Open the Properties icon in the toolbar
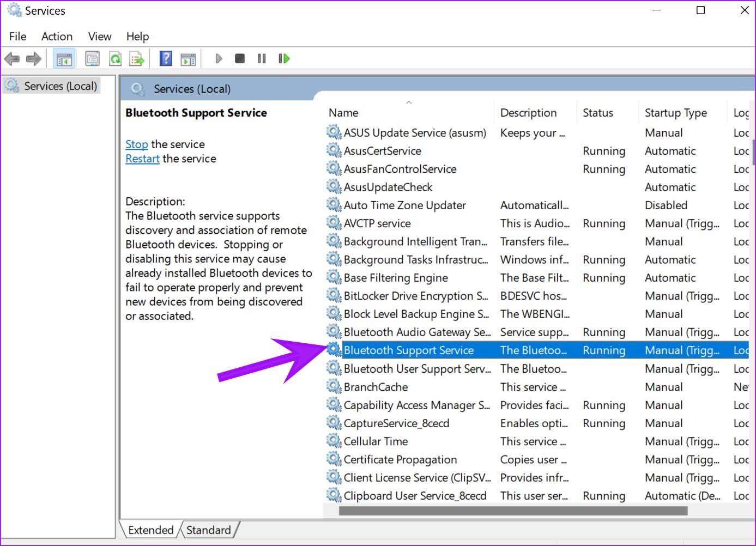Screen dimensions: 756x546 click(92, 58)
